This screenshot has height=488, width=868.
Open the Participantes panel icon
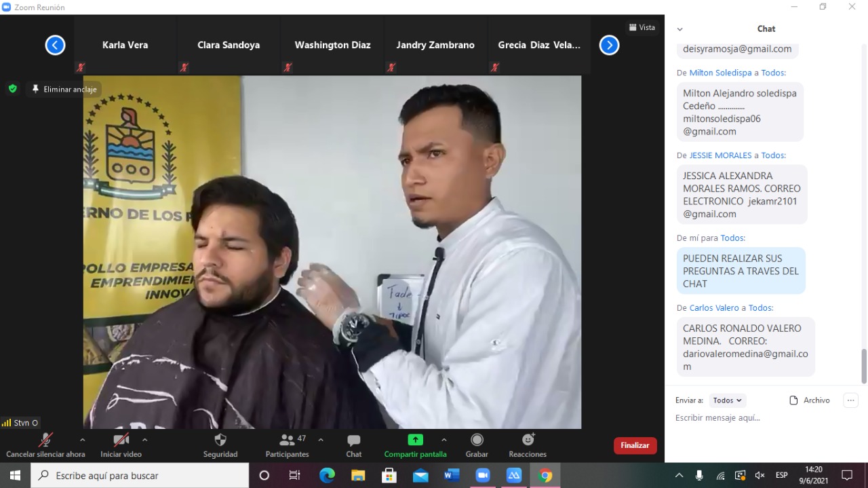pos(288,440)
